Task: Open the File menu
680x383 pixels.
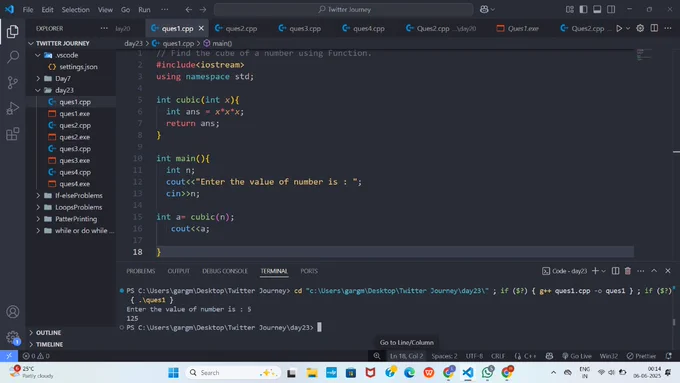Action: 28,10
